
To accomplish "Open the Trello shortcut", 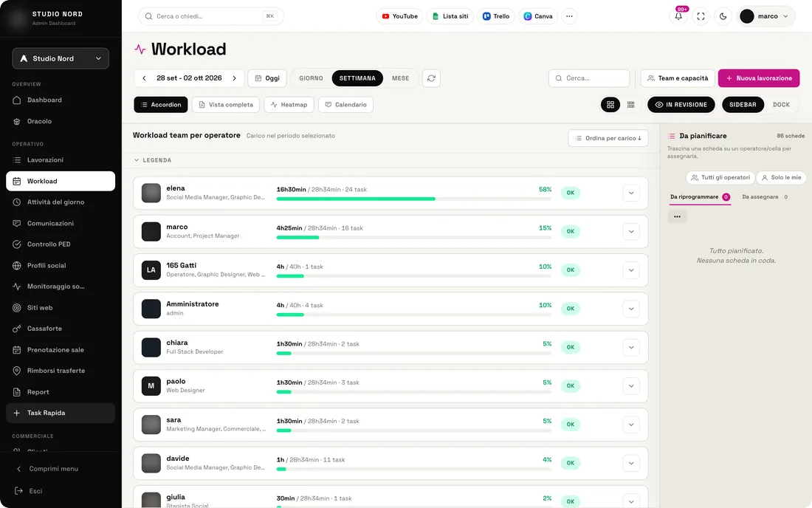I will 496,16.
